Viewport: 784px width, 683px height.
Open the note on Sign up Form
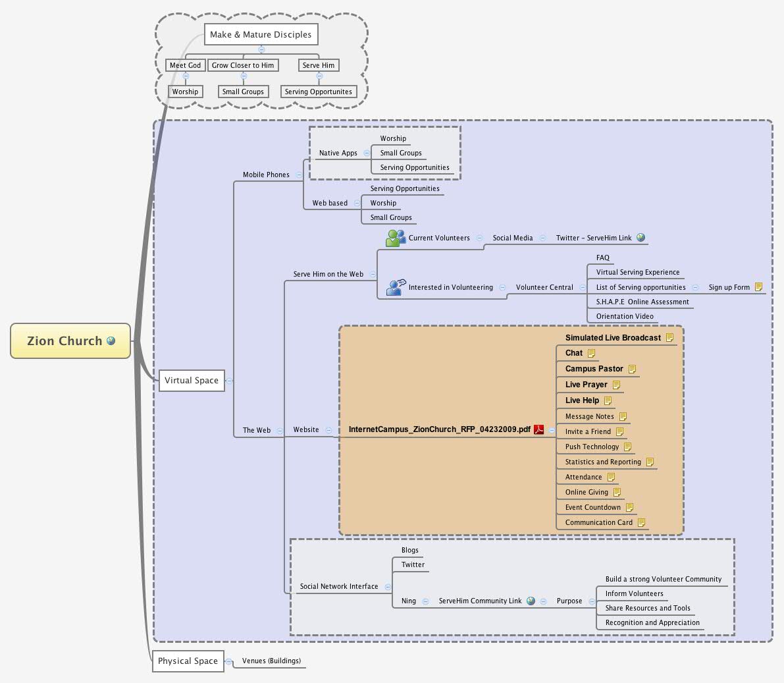(758, 287)
